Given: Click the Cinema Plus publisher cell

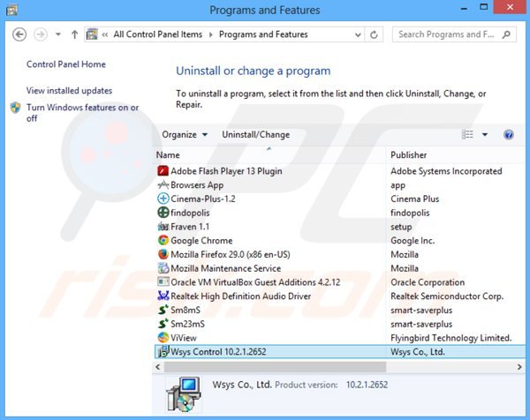Looking at the screenshot, I should tap(415, 199).
